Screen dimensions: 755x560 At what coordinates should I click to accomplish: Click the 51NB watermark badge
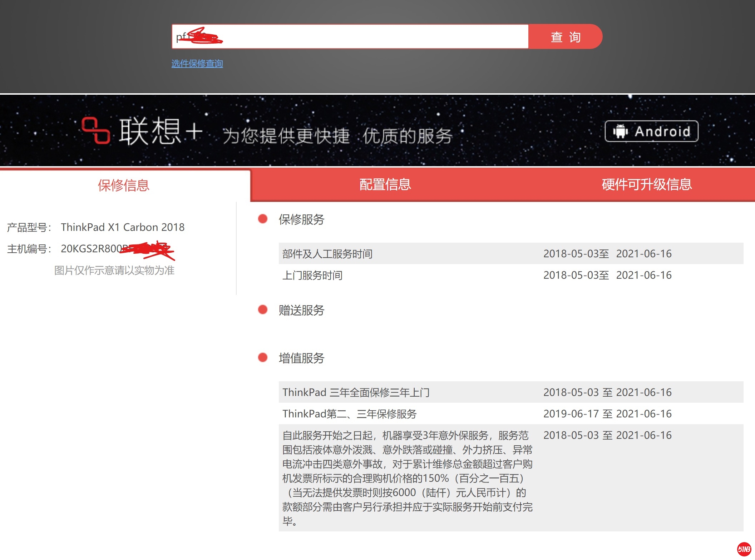coord(744,549)
